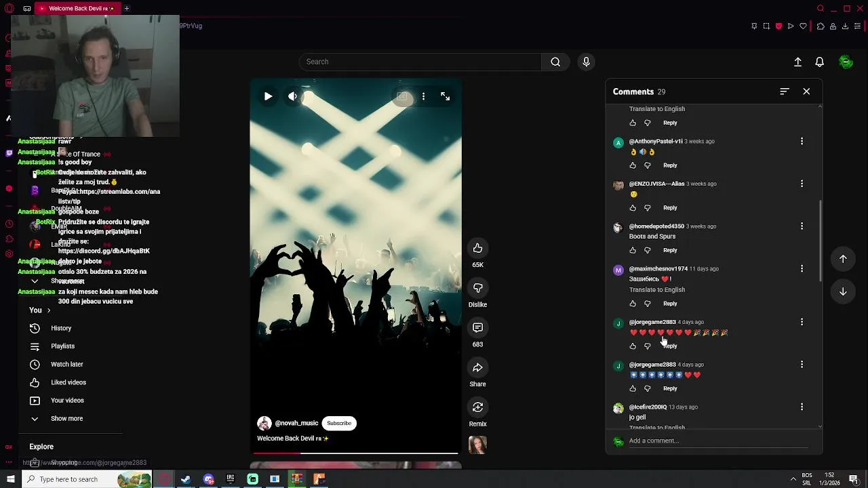Open the Opera easy setup sliders
Screen dimensions: 868x488
[x=857, y=26]
